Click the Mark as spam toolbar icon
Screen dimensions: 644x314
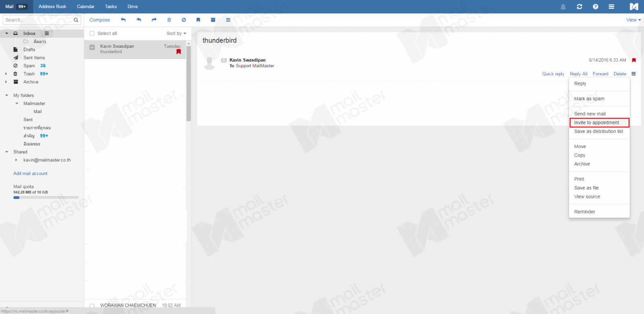pos(184,20)
